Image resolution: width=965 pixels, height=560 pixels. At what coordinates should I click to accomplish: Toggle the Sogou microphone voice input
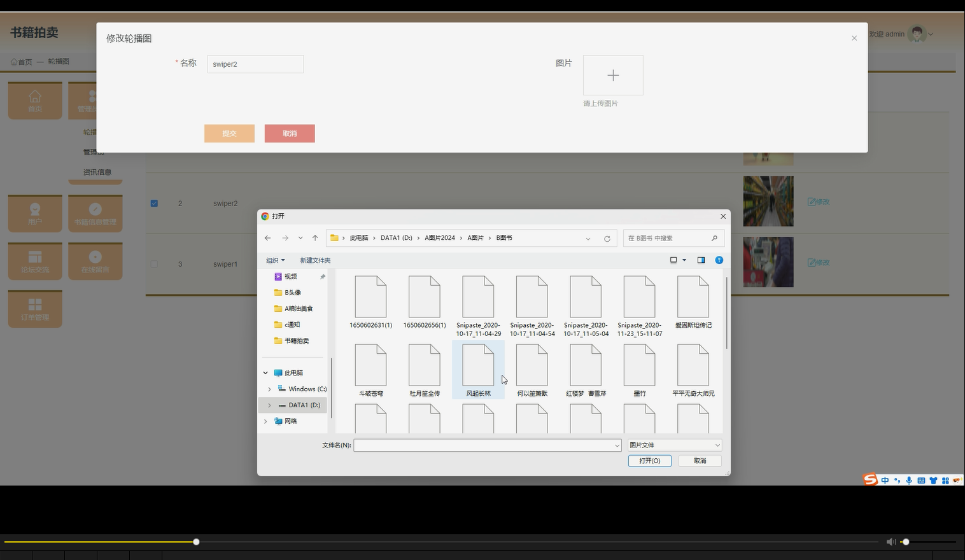(x=909, y=480)
